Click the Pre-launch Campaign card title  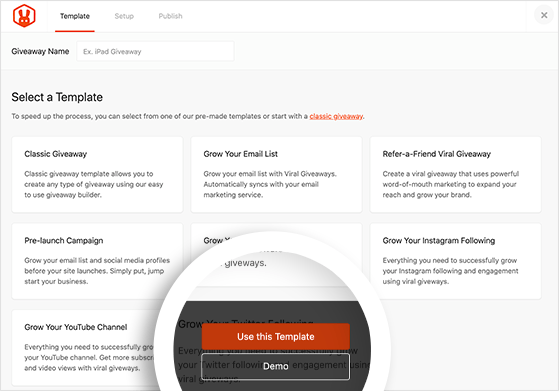coord(64,241)
